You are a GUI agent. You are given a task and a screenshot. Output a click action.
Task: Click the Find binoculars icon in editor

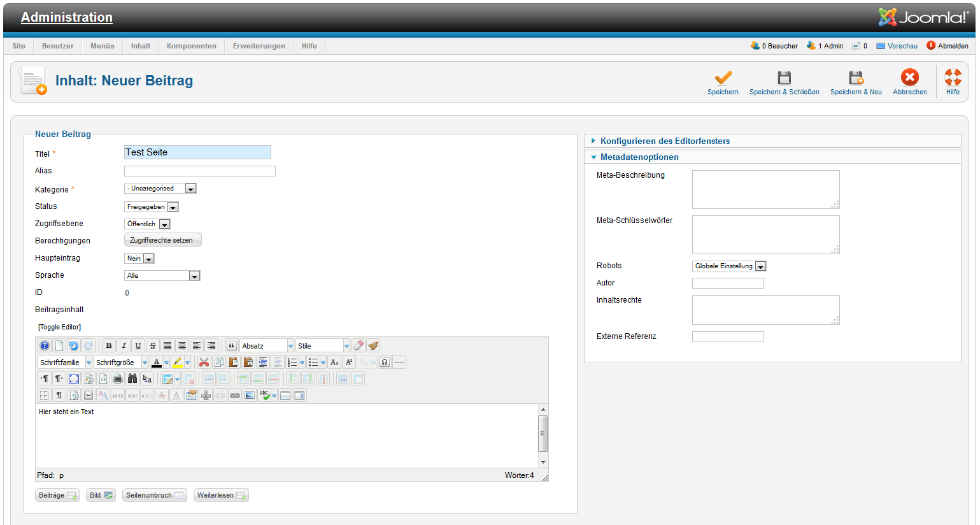tap(132, 379)
